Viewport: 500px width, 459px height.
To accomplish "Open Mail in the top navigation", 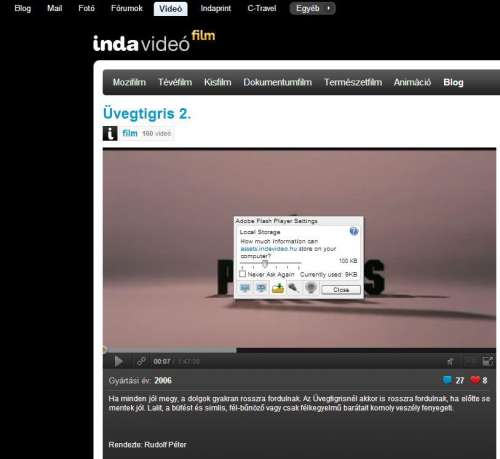I will [55, 8].
